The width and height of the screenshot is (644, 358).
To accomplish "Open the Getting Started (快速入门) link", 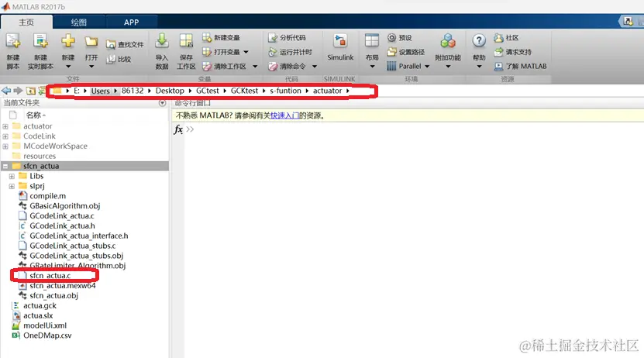I will [x=284, y=115].
